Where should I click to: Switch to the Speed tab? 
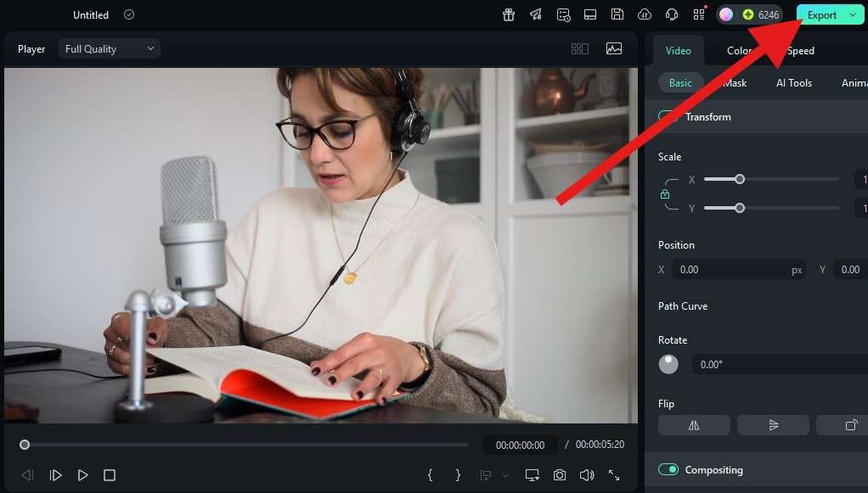800,50
